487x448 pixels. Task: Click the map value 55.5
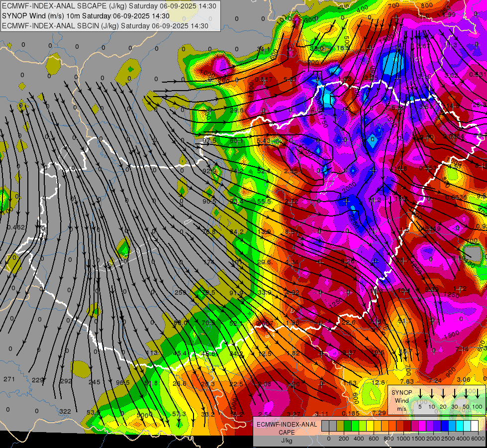[264, 201]
